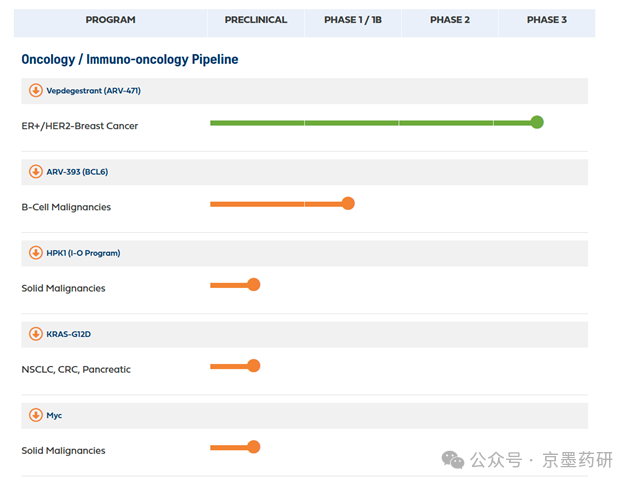Click the ER+/HER2-Breast Cancer indication text
Viewport: 633px width, 485px height.
tap(80, 126)
